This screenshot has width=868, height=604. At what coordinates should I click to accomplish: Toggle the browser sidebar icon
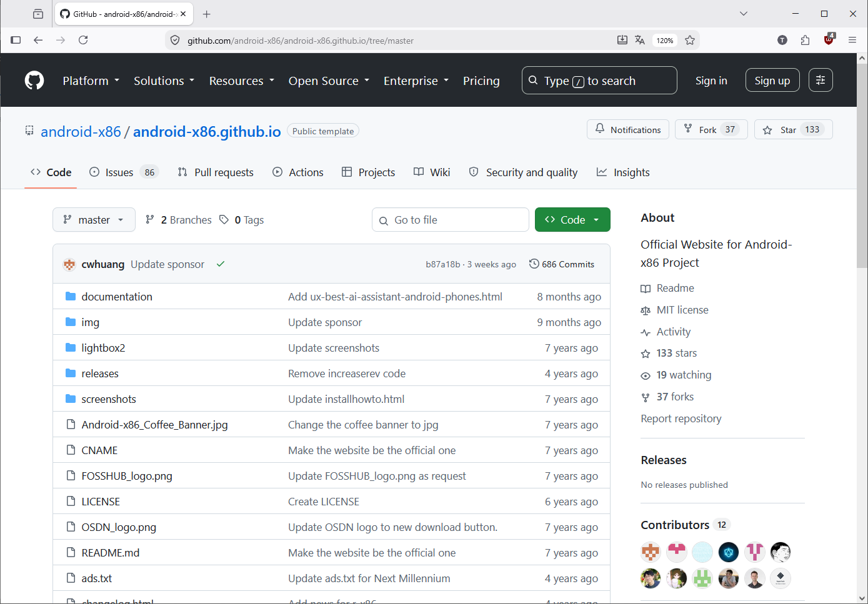pyautogui.click(x=16, y=40)
